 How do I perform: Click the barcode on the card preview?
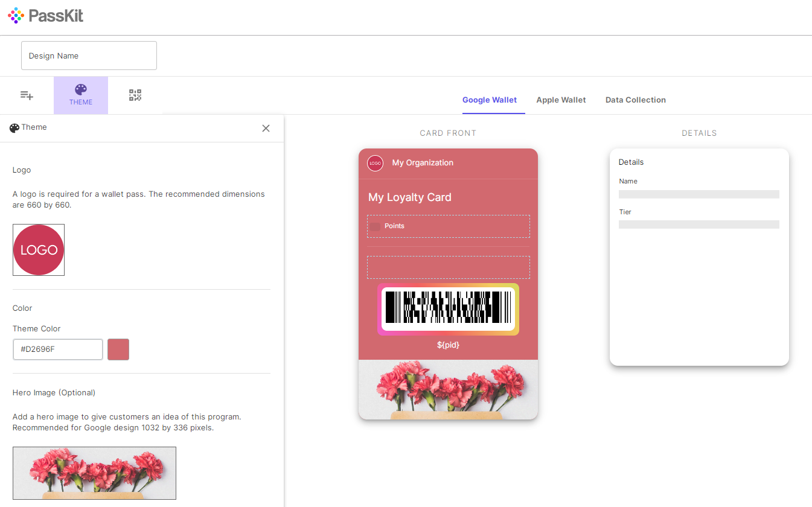click(448, 308)
